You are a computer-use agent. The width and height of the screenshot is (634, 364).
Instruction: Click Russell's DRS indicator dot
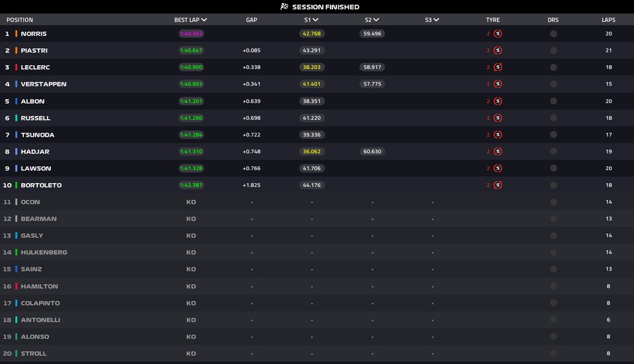[553, 118]
